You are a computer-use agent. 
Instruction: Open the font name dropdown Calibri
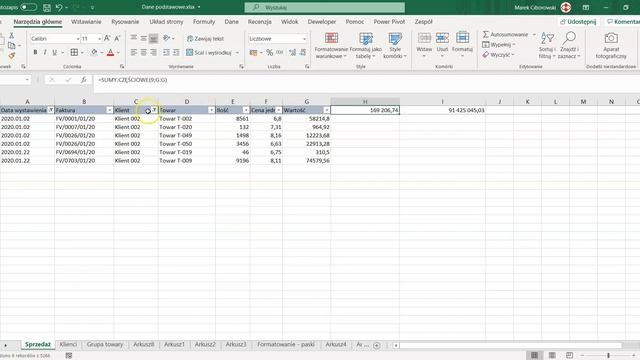[x=78, y=39]
